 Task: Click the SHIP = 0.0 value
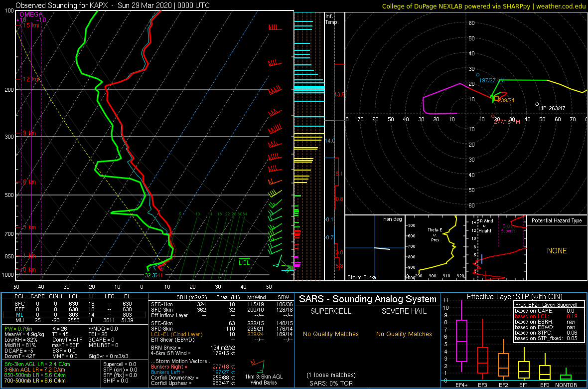(115, 381)
